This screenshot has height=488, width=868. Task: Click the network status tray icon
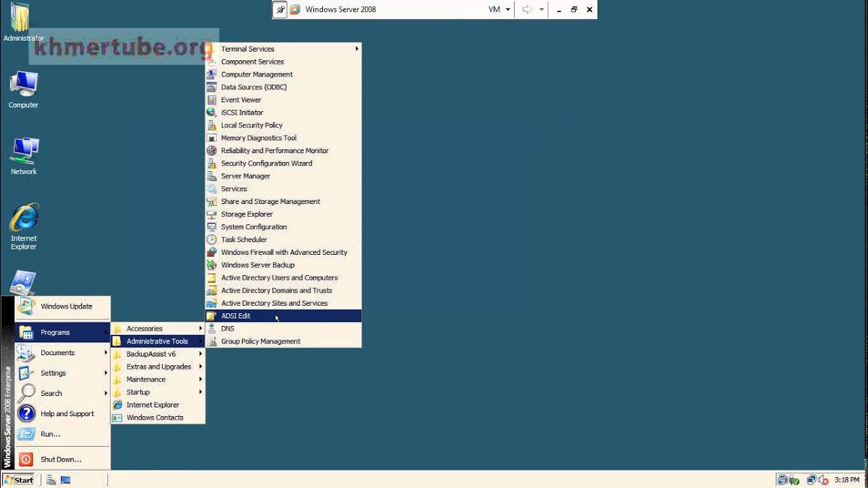tap(812, 480)
